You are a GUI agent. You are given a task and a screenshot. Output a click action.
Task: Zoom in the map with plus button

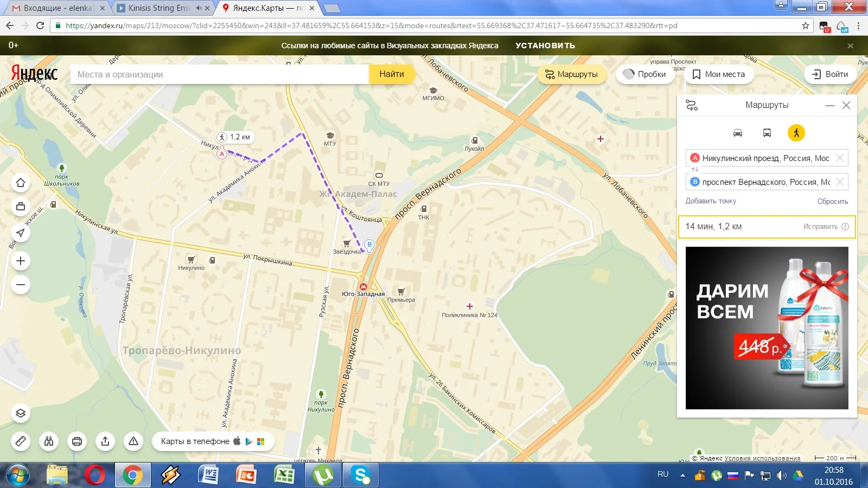21,261
